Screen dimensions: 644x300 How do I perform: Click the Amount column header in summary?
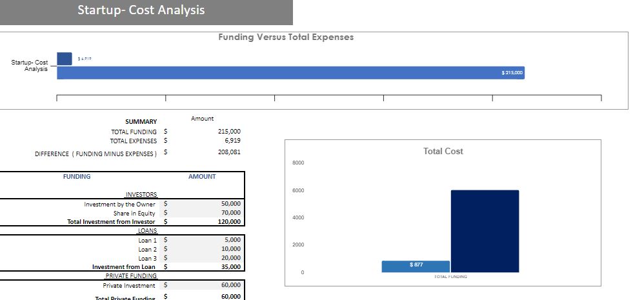coord(202,119)
